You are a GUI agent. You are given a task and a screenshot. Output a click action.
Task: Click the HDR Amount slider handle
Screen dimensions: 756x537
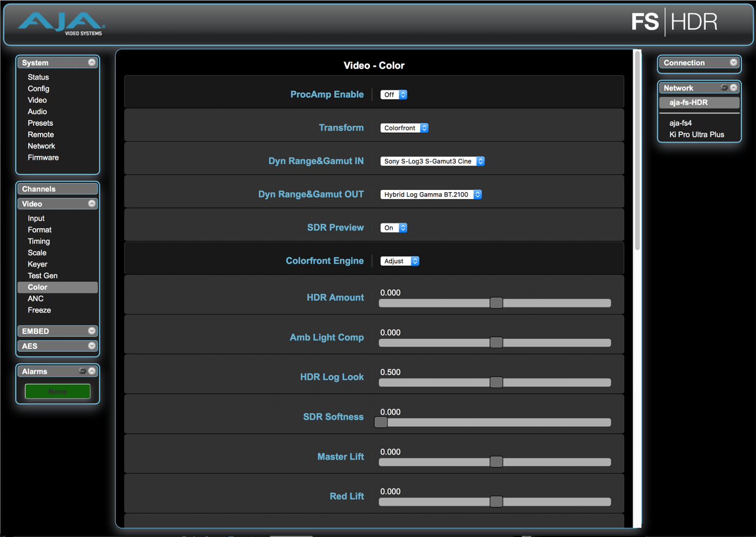click(496, 303)
